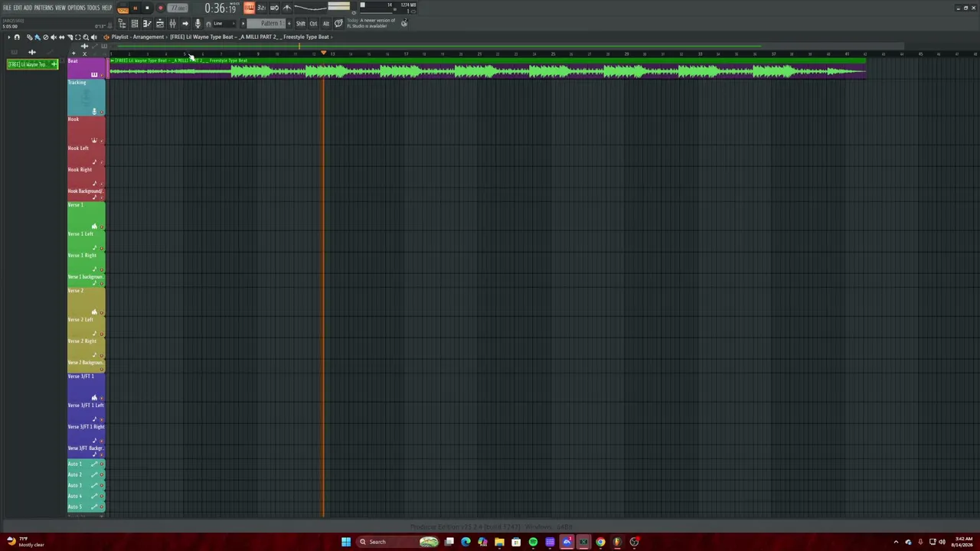Image resolution: width=980 pixels, height=551 pixels.
Task: Open the Mixer icon
Action: point(172,24)
